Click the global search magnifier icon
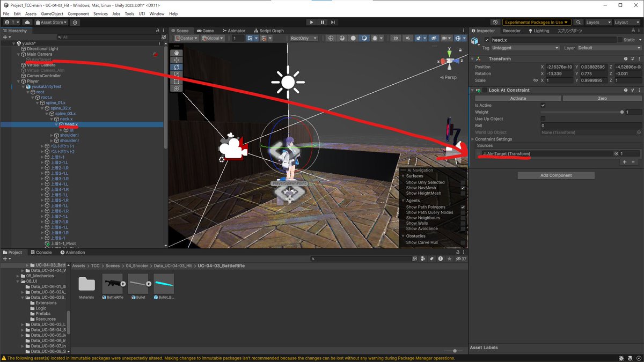 (579, 23)
